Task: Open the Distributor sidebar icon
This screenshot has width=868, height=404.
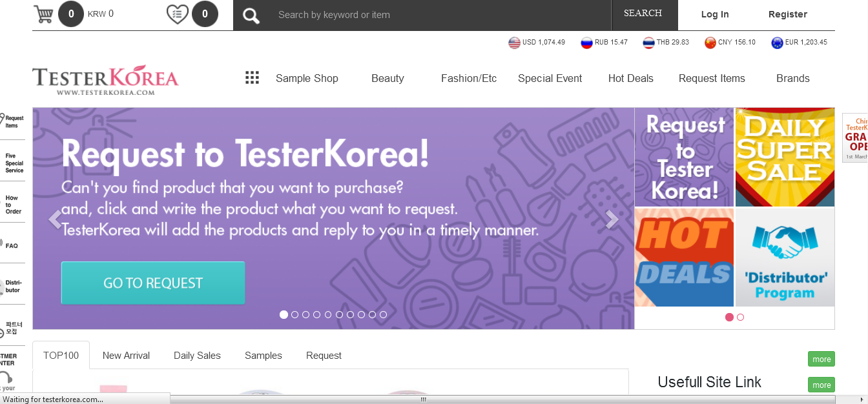Action: tap(12, 287)
